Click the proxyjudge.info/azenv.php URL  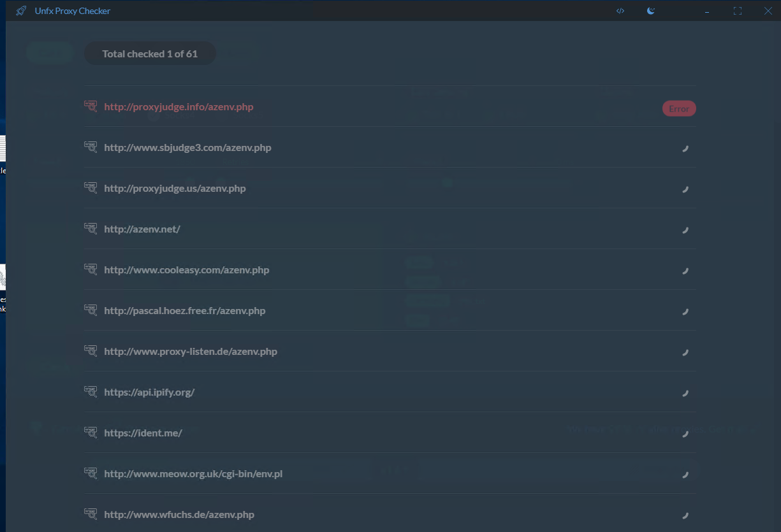[x=179, y=107]
